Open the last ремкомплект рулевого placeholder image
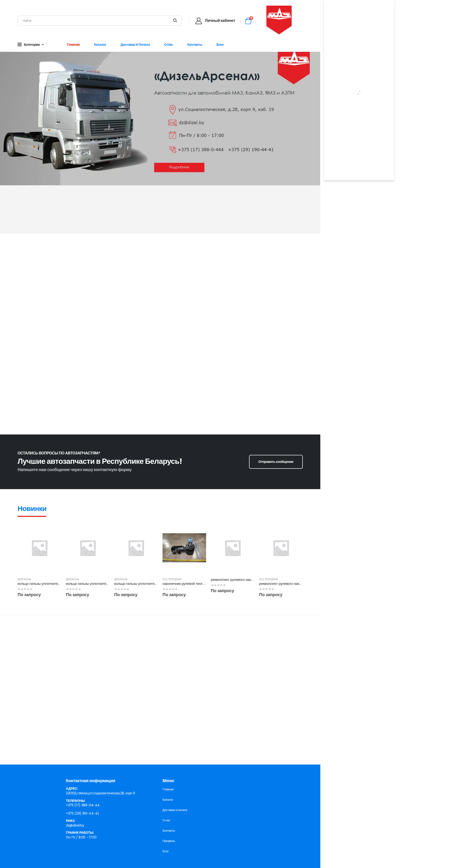The image size is (454, 868). point(281,548)
